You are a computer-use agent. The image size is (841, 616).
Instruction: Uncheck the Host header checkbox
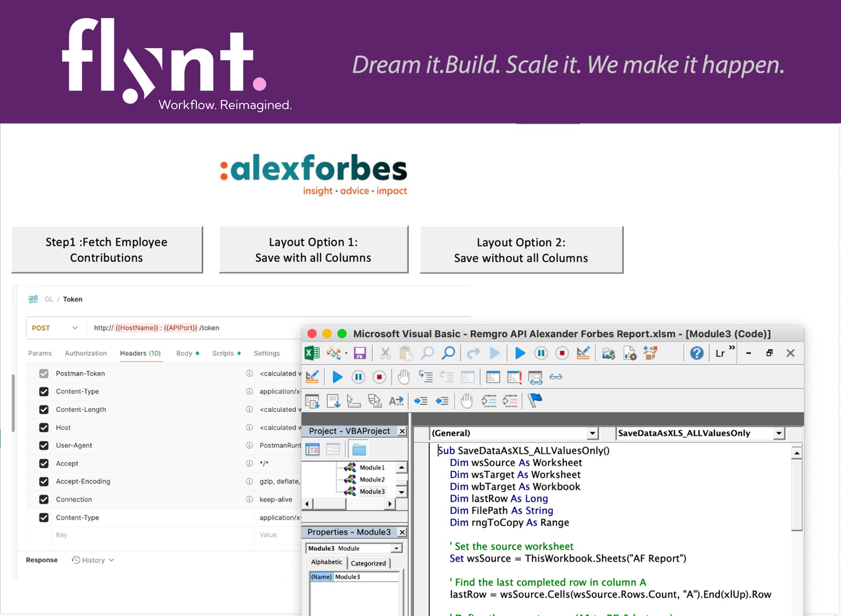click(44, 428)
